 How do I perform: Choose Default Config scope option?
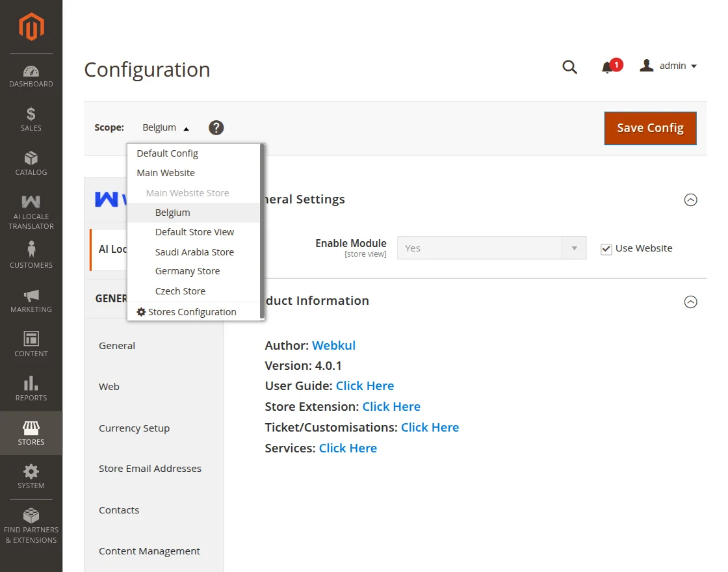(x=168, y=154)
